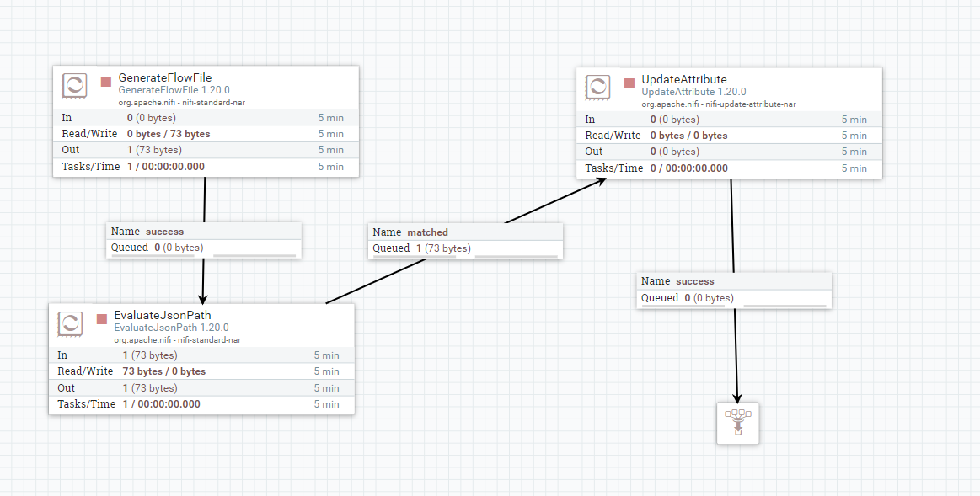980x496 pixels.
Task: Select the matched connection label
Action: tap(465, 240)
